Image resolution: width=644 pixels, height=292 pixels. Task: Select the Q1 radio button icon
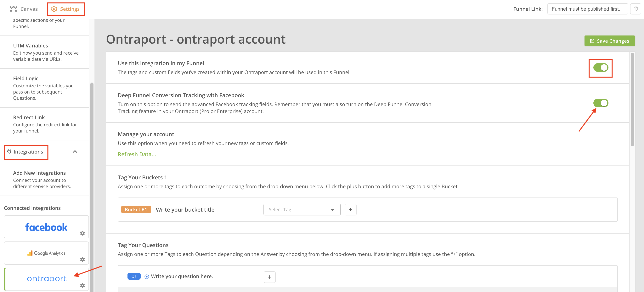[x=147, y=277]
